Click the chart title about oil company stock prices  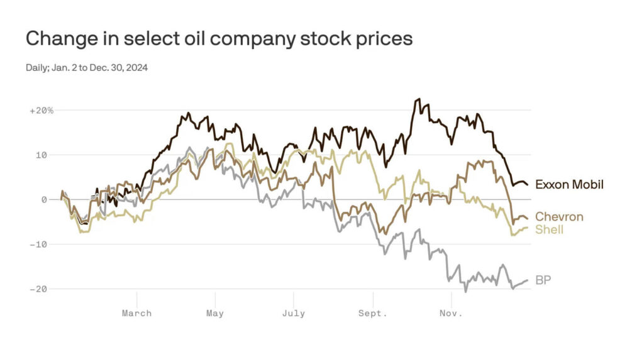[x=219, y=39]
